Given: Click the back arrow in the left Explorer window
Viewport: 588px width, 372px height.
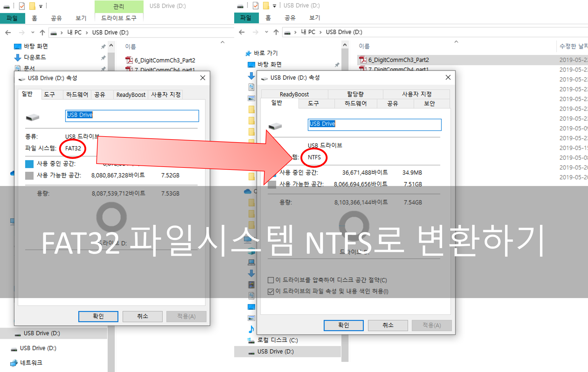Looking at the screenshot, I should (x=8, y=32).
